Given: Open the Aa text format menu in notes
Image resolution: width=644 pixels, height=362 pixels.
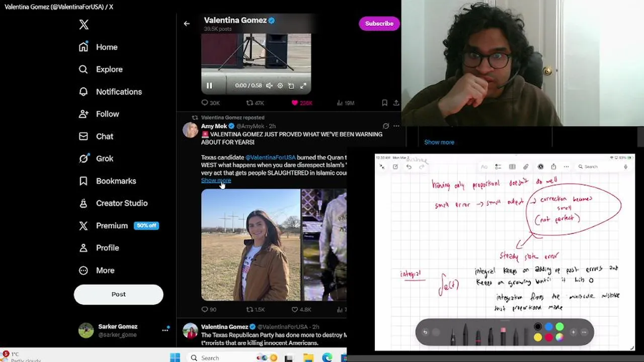Looking at the screenshot, I should tap(484, 167).
